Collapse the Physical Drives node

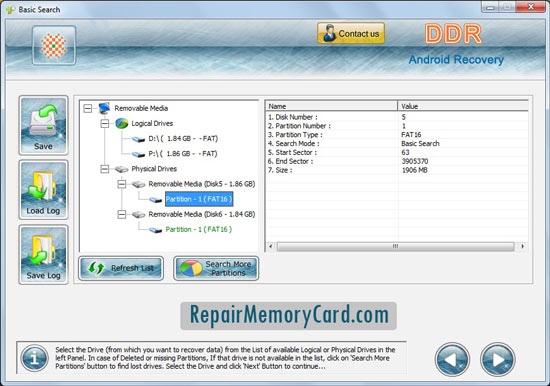[x=105, y=169]
